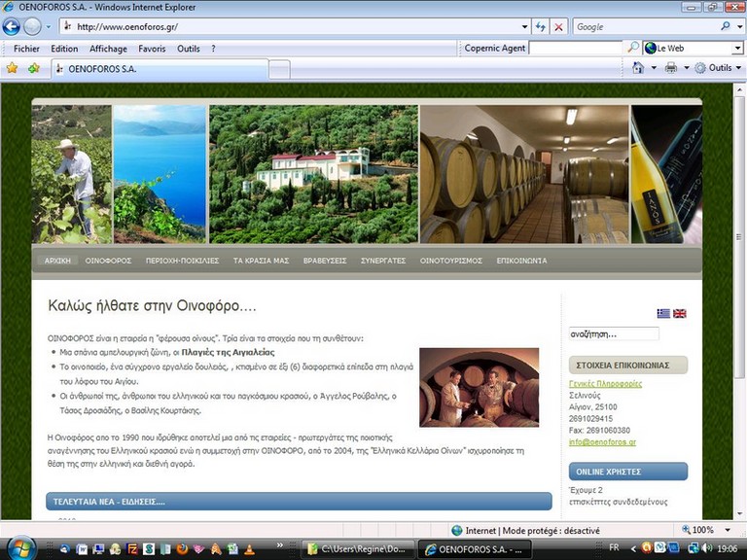
Task: Expand the address bar history dropdown
Action: 525,27
